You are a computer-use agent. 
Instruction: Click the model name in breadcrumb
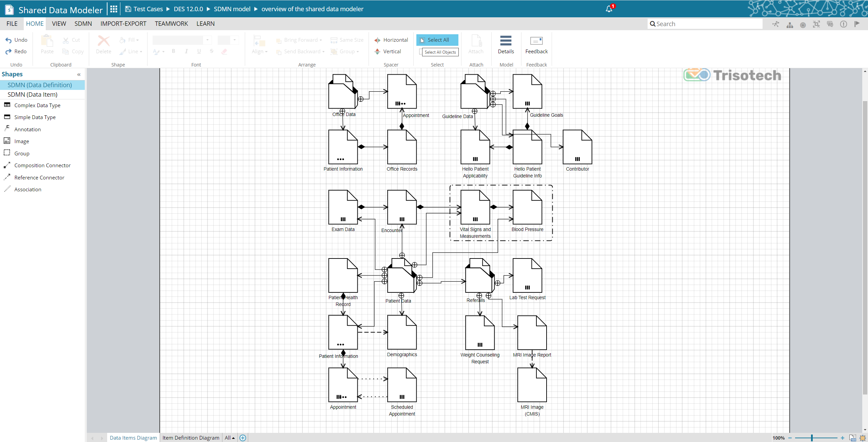(312, 9)
